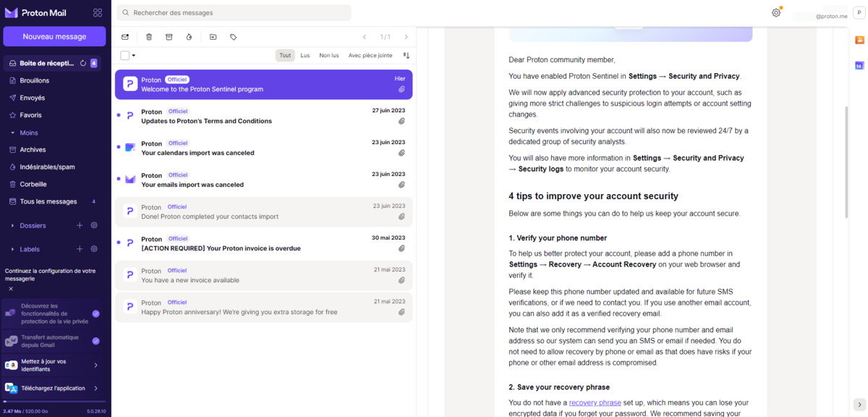Open email 'Your emails import was canceled'
This screenshot has height=417, width=868.
264,180
